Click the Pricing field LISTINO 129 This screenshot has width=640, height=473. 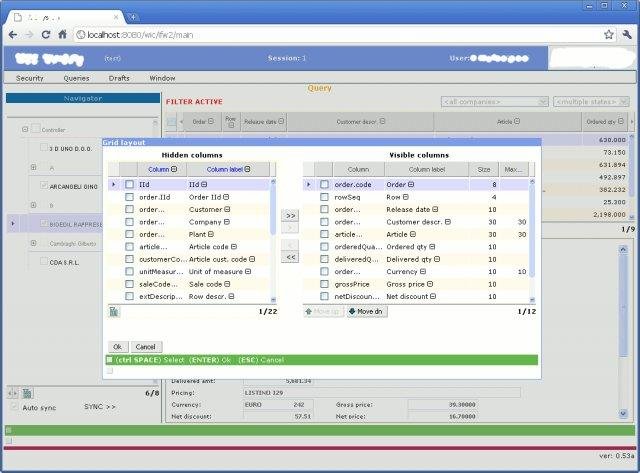[382, 393]
